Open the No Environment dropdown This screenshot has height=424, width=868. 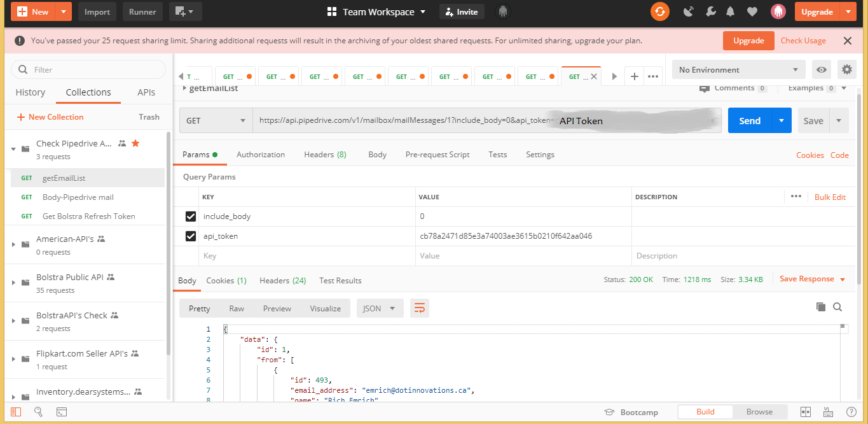(738, 69)
